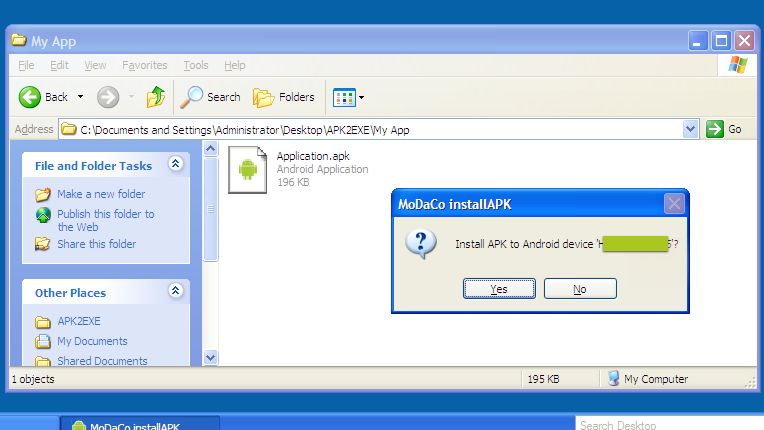This screenshot has height=430, width=764.
Task: Click the question mark icon in the dialog
Action: (421, 243)
